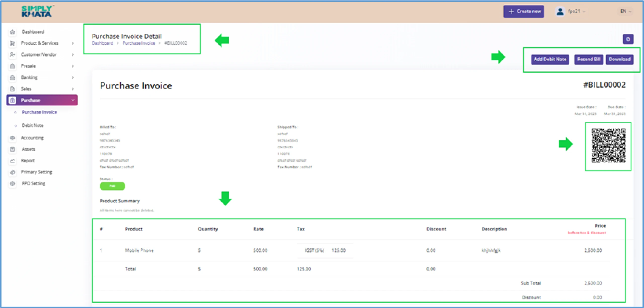Toggle the Paid status badge

pos(113,186)
